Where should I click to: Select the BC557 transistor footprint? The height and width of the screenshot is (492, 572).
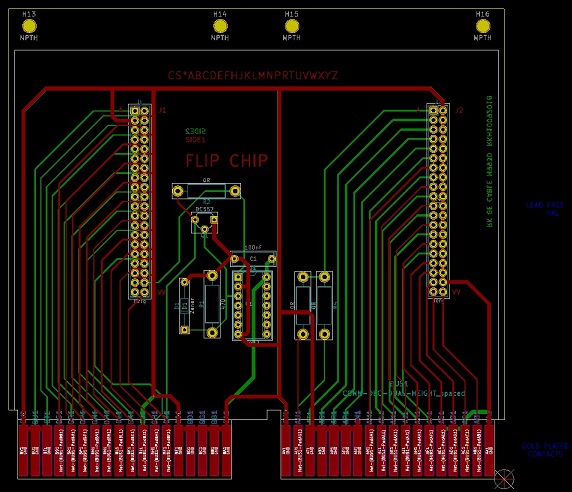pyautogui.click(x=205, y=222)
